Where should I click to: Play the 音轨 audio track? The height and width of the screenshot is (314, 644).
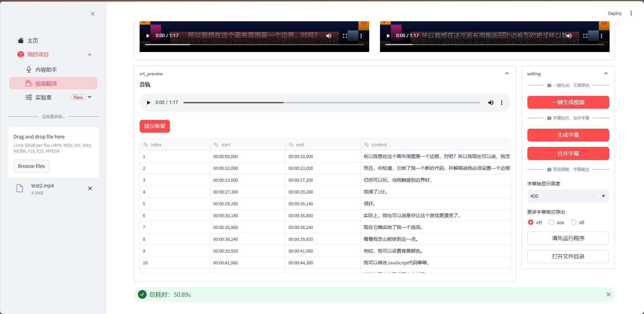tap(148, 103)
